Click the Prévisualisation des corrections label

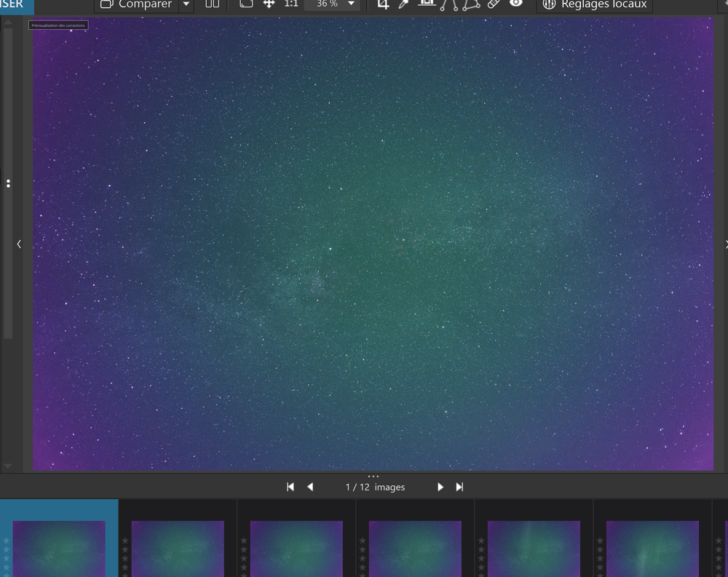click(58, 25)
